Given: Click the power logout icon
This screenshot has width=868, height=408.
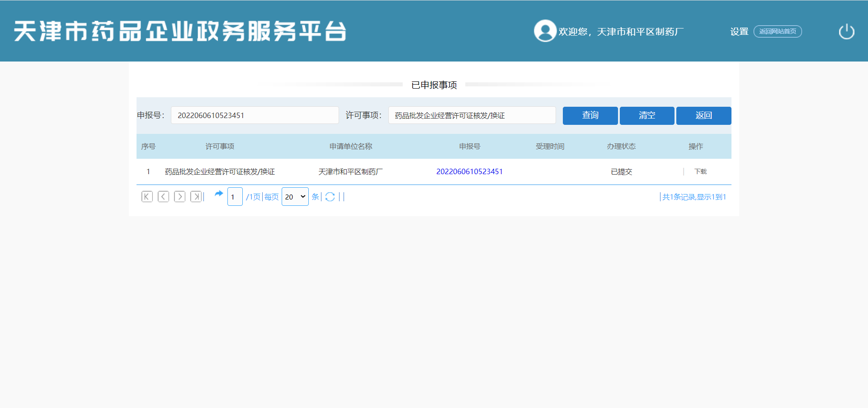Looking at the screenshot, I should click(846, 32).
